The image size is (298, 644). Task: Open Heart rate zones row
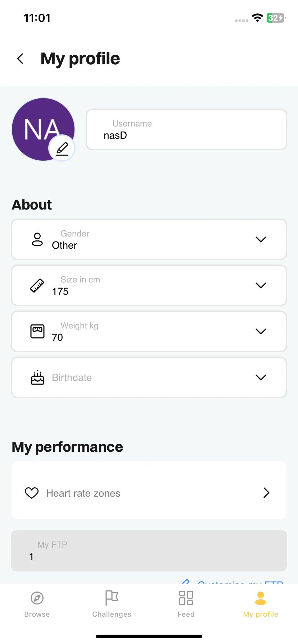pos(149,490)
